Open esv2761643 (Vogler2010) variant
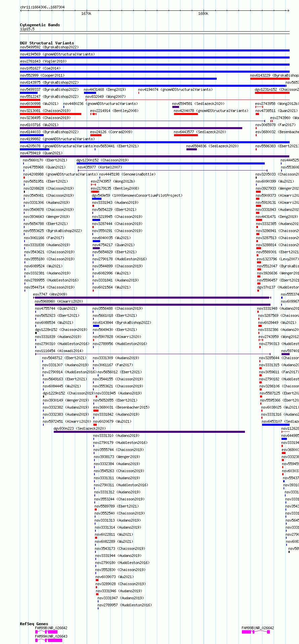The image size is (299, 644). (x=43, y=61)
